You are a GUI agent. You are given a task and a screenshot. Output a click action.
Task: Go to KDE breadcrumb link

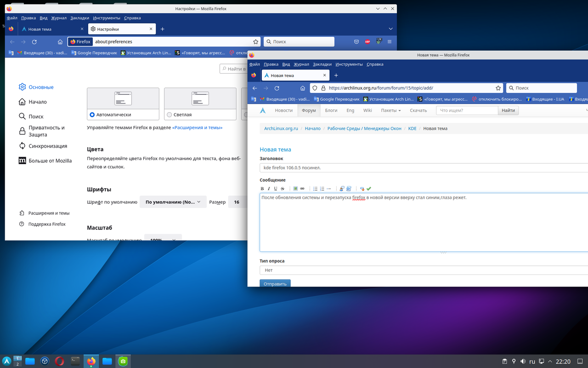point(412,128)
